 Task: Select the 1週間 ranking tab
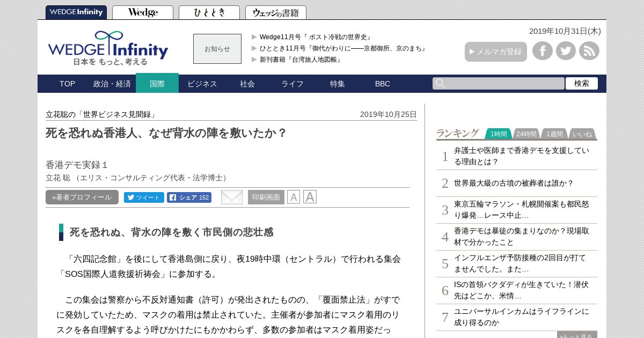pos(554,134)
